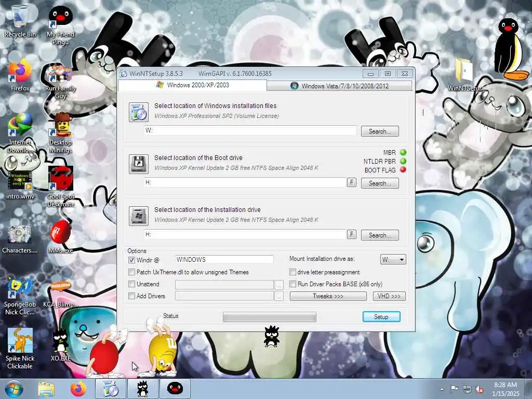Screen dimensions: 532x399
Task: Start installation with the Setup button
Action: 381,317
